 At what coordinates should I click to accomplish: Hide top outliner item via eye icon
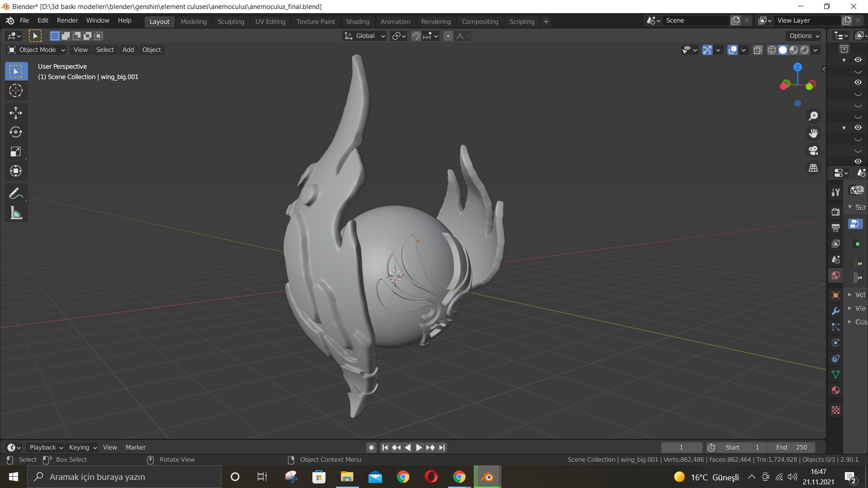click(858, 60)
